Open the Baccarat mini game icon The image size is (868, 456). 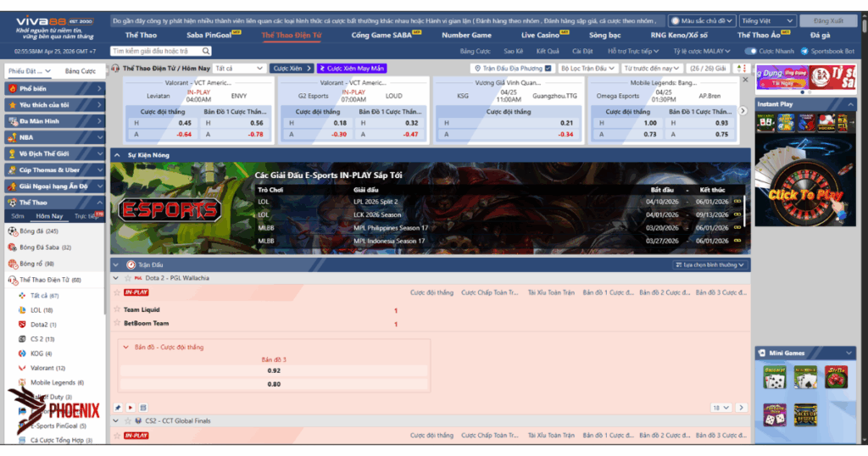775,378
